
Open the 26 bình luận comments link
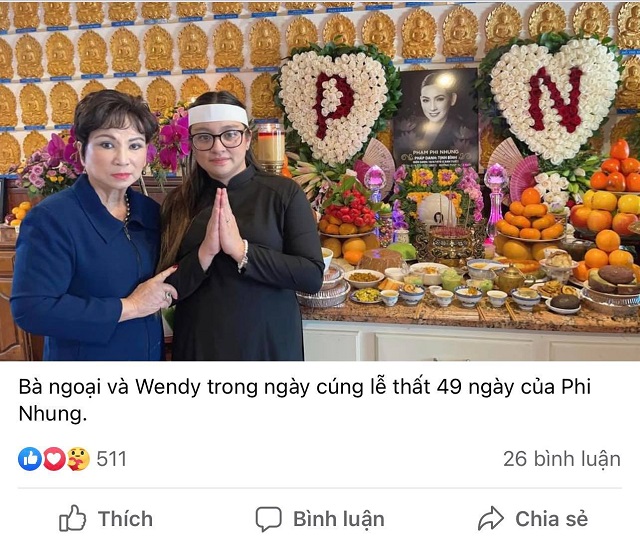point(562,459)
